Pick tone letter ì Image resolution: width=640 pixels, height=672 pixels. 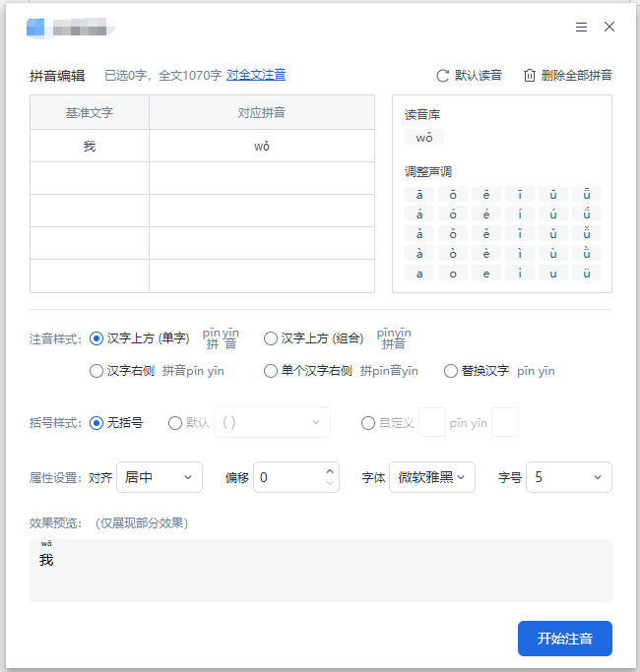pos(520,253)
